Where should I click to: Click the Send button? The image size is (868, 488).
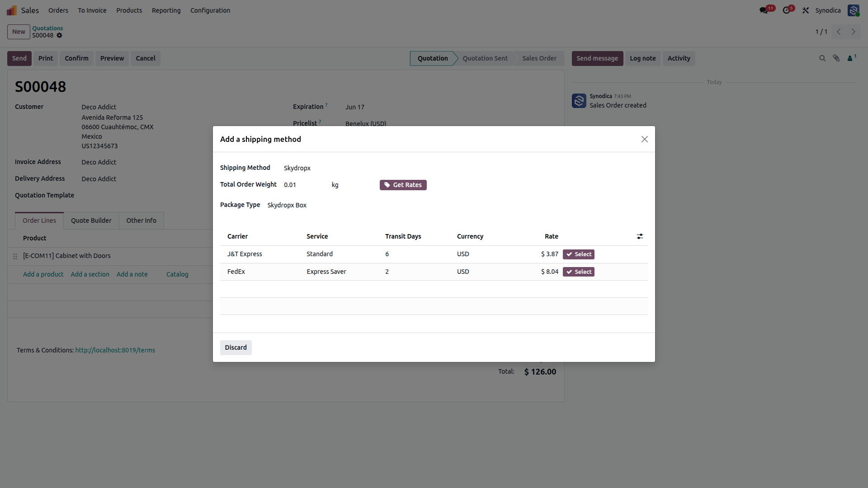click(x=19, y=58)
